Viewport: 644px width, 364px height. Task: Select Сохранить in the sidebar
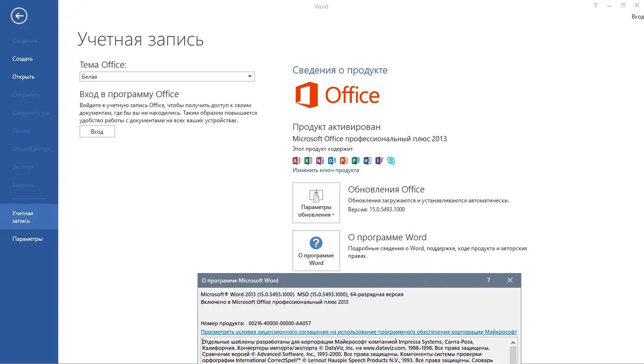(26, 95)
